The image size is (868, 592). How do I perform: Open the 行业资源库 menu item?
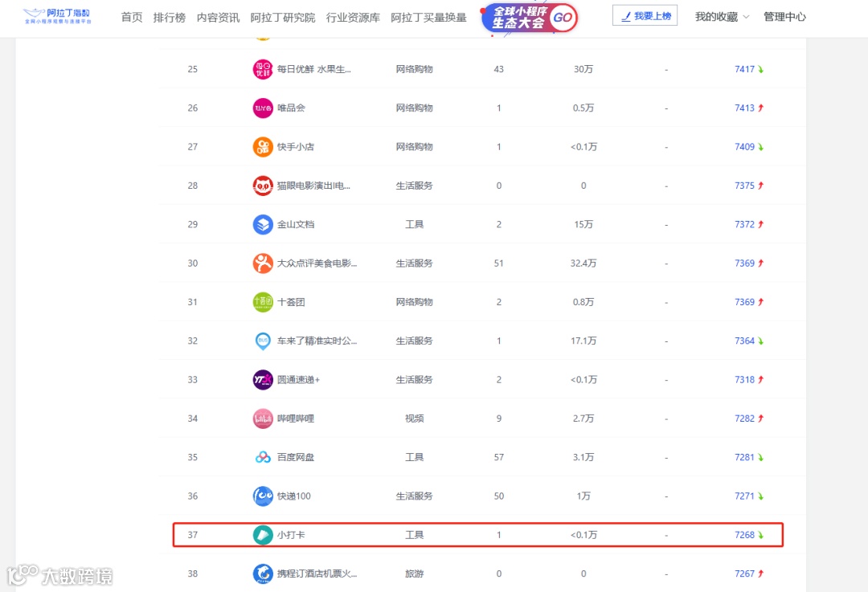[353, 18]
